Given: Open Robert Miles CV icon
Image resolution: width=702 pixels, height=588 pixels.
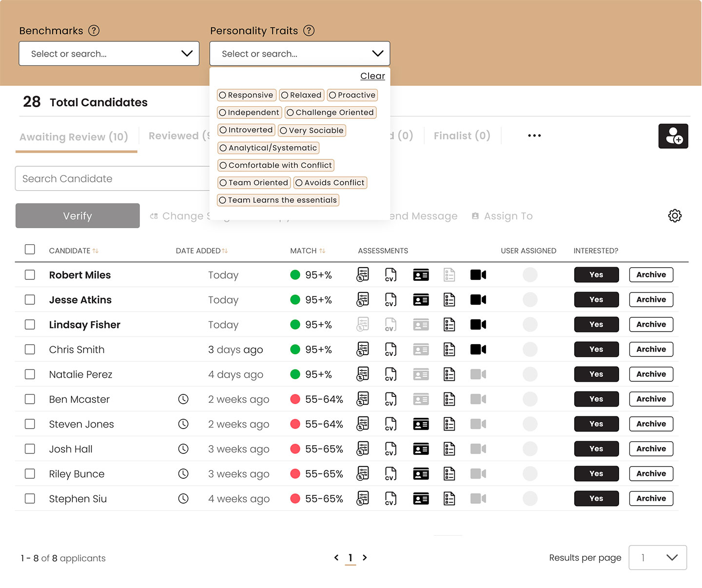Looking at the screenshot, I should 390,274.
